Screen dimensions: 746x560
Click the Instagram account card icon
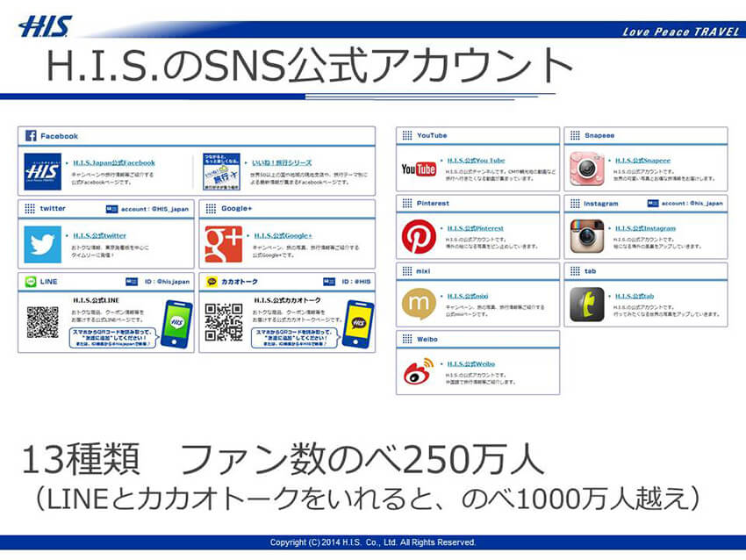[x=653, y=203]
